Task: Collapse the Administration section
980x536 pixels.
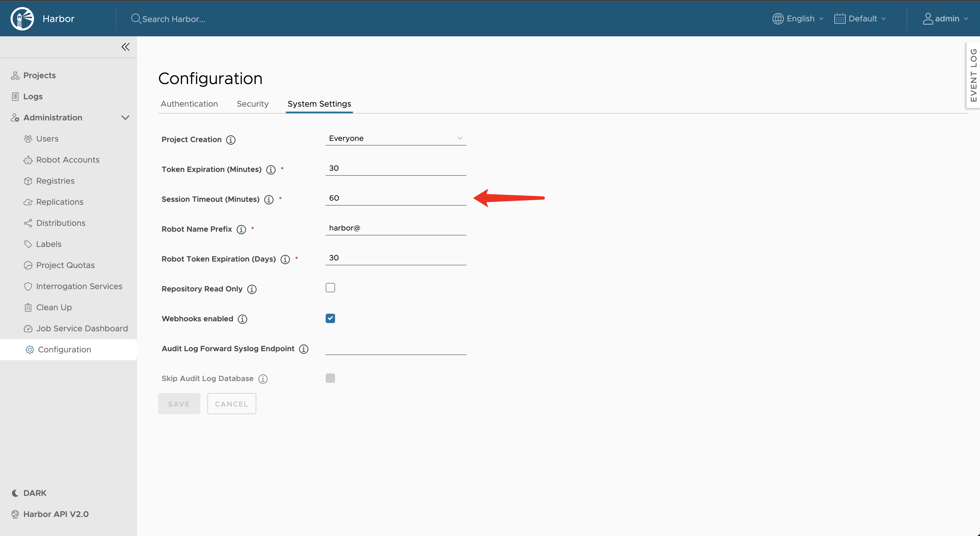Action: tap(126, 117)
